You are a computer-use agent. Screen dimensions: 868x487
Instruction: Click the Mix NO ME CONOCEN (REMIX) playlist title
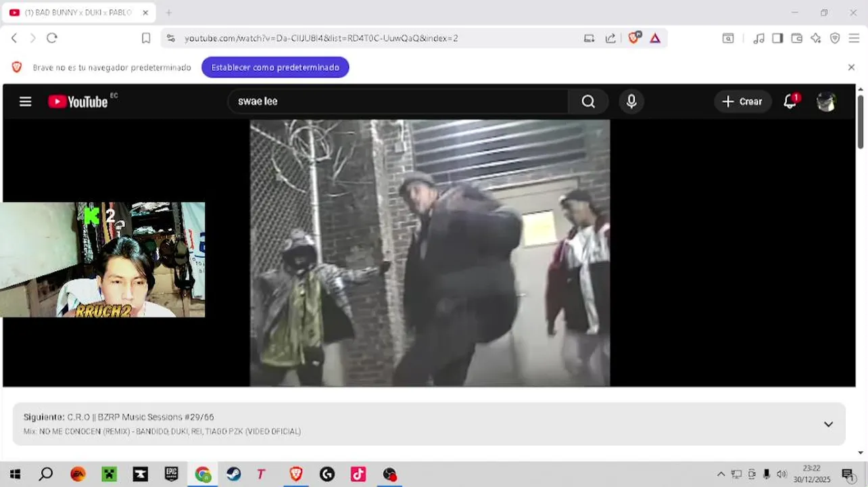(x=162, y=432)
